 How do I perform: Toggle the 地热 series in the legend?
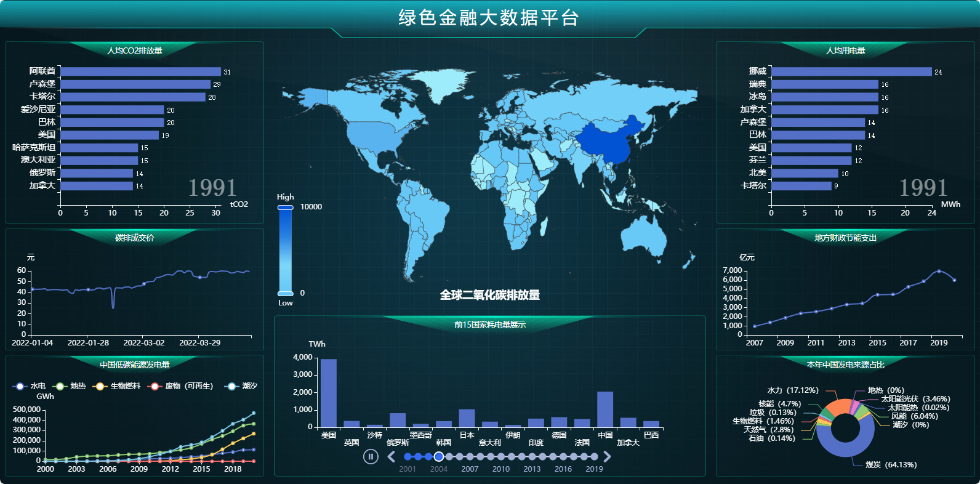60,386
